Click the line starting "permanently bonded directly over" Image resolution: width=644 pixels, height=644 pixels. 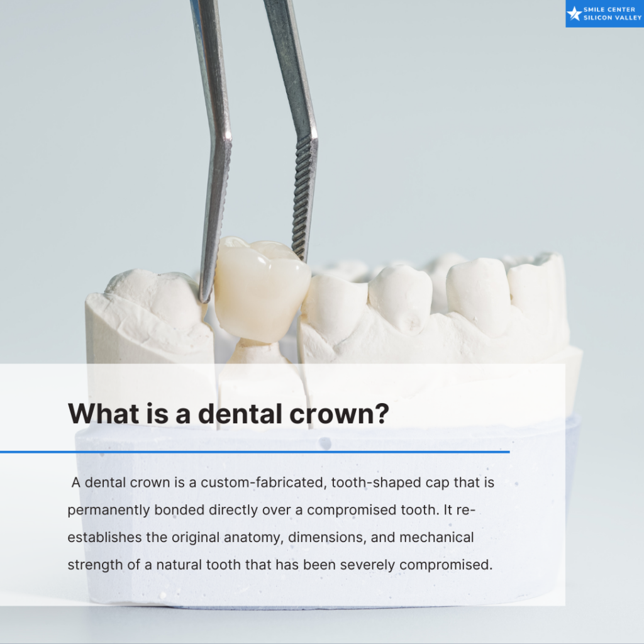coord(271,509)
